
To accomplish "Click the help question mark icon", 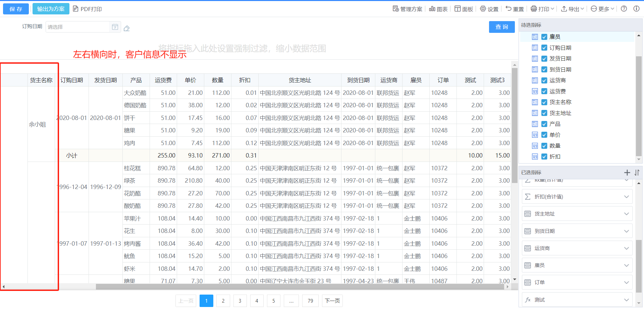I will [624, 9].
